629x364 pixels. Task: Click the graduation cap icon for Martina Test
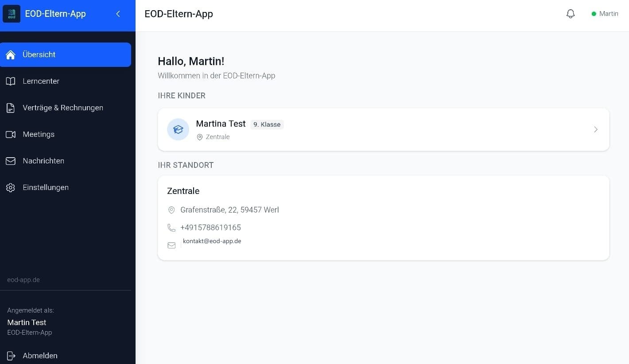coord(178,129)
